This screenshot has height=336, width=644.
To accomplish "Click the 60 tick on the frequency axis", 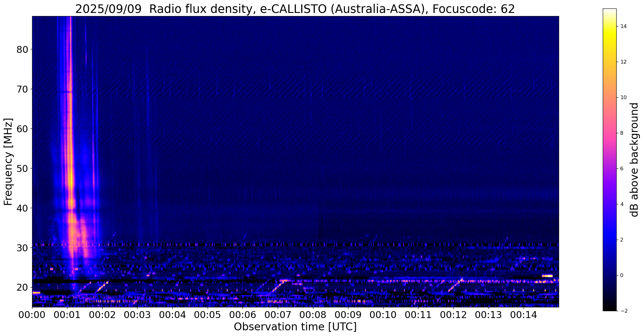I will click(x=22, y=129).
